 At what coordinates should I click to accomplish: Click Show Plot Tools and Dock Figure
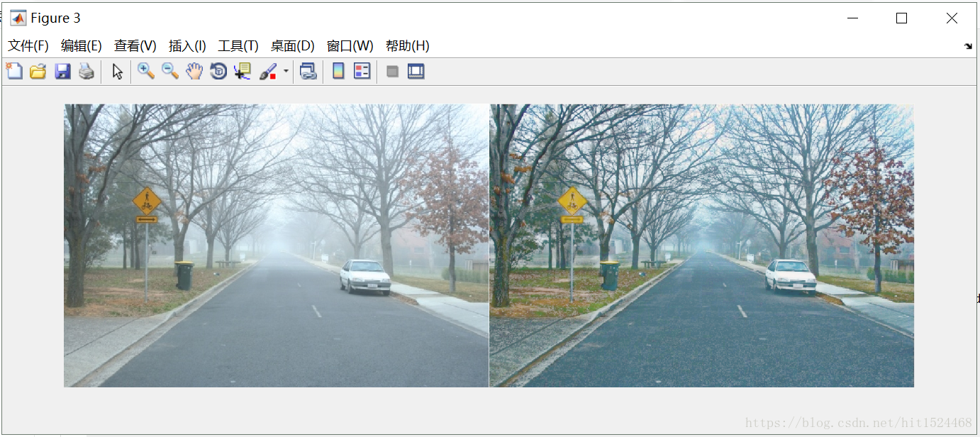click(416, 71)
